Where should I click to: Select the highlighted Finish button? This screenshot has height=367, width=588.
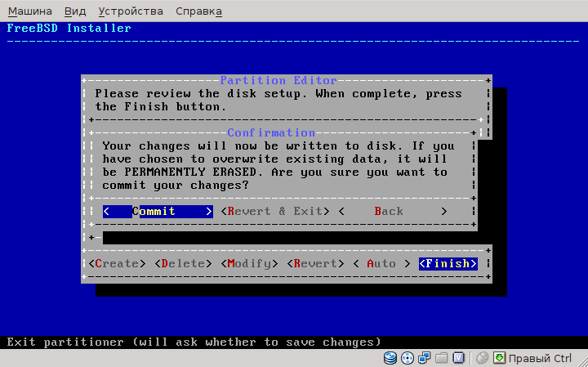pos(448,263)
